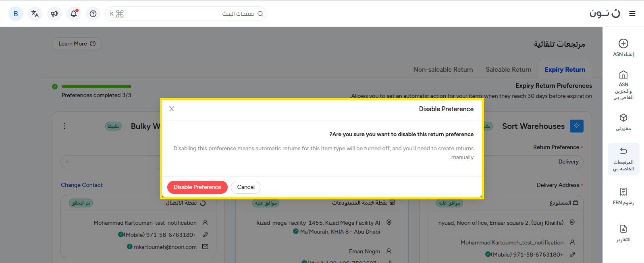Focus the page search input field
The image size is (644, 263).
189,14
